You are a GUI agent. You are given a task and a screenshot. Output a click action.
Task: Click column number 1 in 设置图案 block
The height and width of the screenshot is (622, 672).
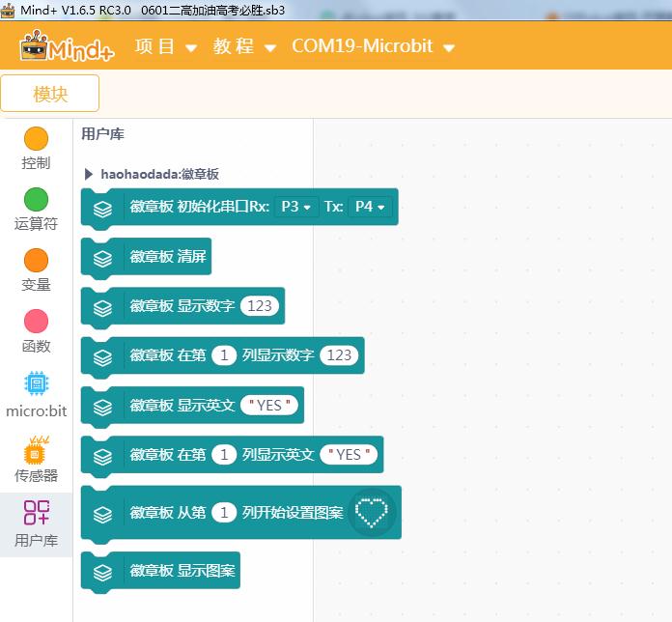pyautogui.click(x=224, y=512)
